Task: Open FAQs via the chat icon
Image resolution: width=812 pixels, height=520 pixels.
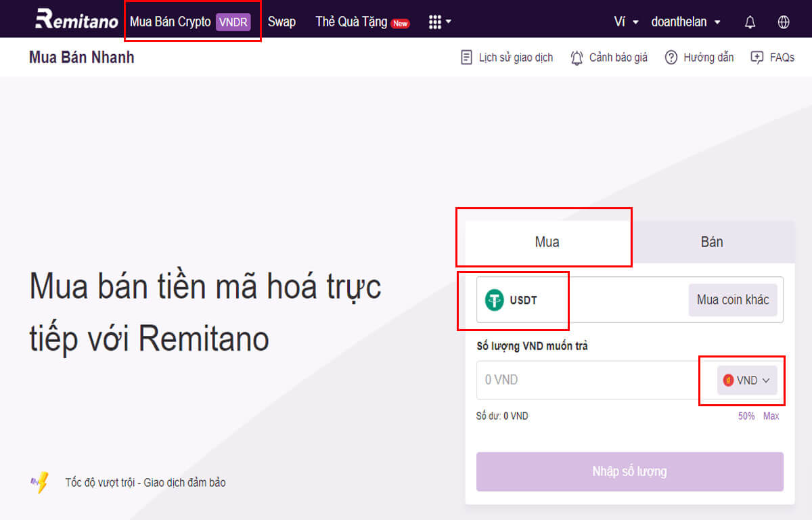Action: (756, 58)
